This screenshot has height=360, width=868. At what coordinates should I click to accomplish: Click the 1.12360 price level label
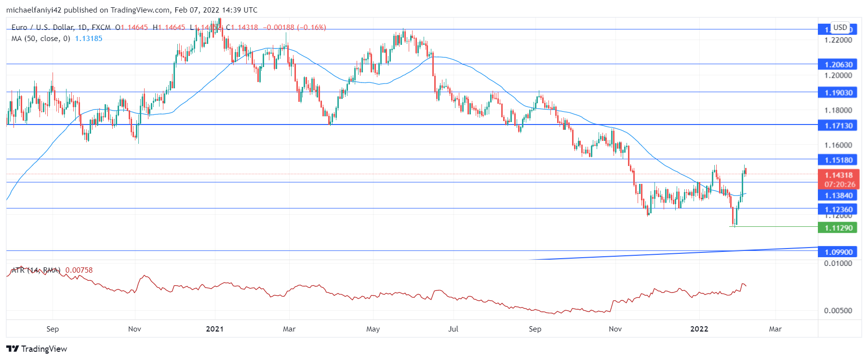[x=838, y=209]
